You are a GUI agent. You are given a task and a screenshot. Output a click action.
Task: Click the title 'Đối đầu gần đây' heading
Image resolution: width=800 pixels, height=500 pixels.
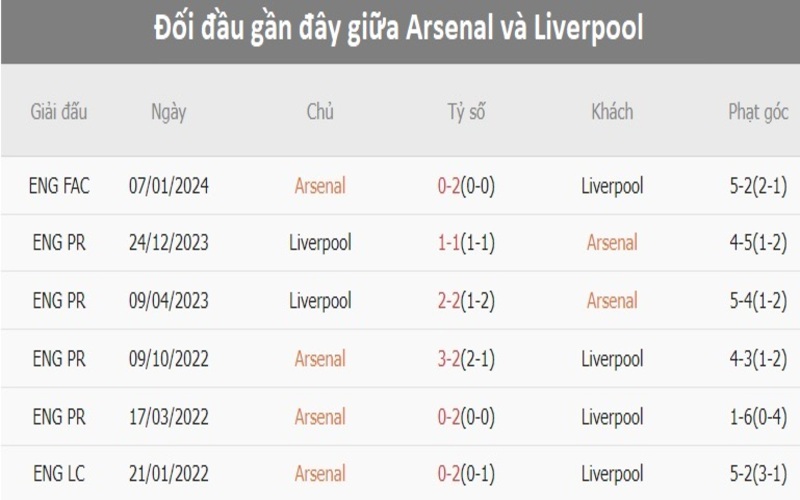click(x=400, y=29)
